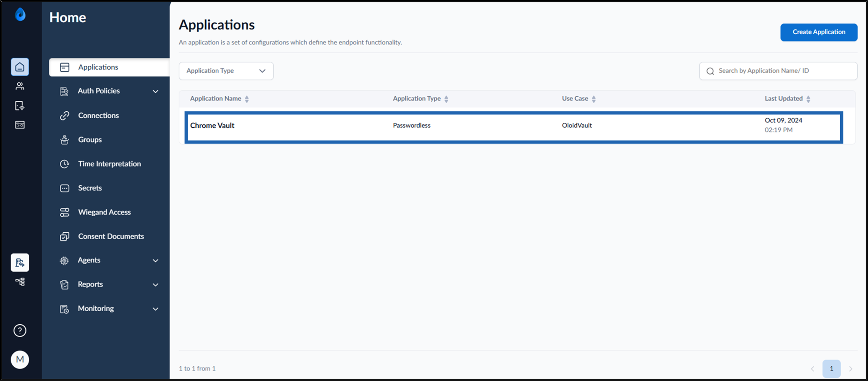Sort by Application Type column arrows
The height and width of the screenshot is (381, 868).
[x=446, y=99]
